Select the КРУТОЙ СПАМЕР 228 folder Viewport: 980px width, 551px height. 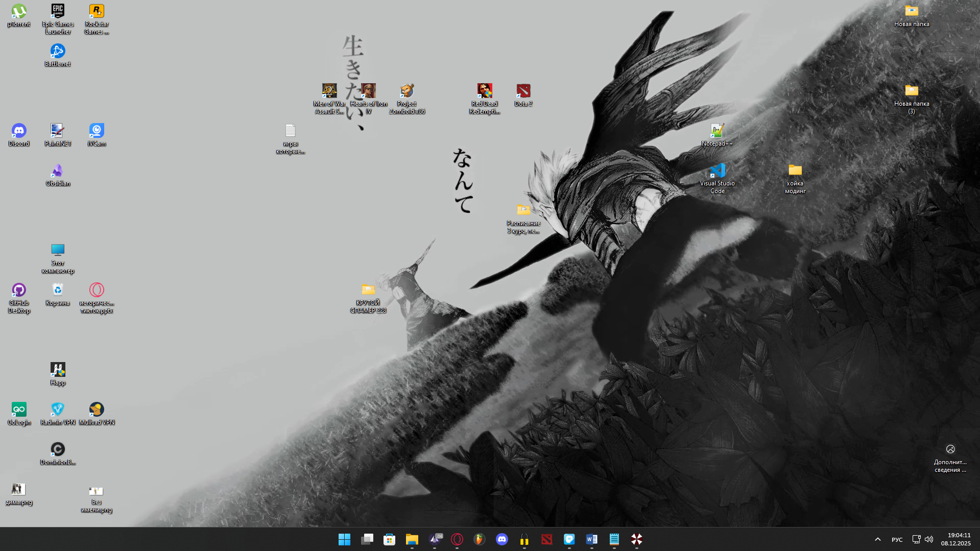coord(368,299)
